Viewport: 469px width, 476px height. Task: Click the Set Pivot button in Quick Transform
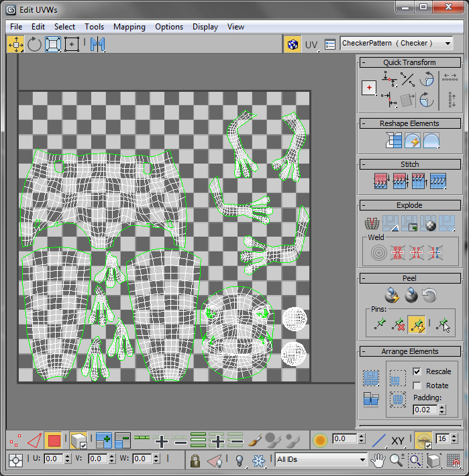369,88
